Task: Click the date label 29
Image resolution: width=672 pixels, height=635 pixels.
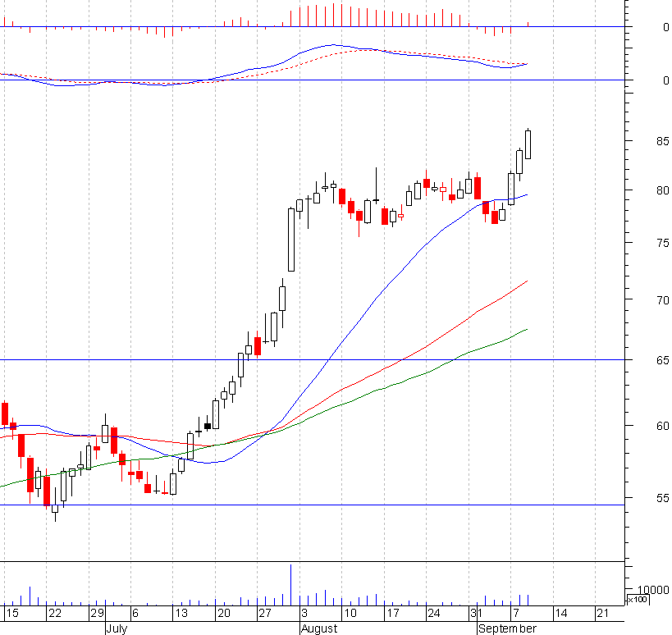Action: pos(97,613)
